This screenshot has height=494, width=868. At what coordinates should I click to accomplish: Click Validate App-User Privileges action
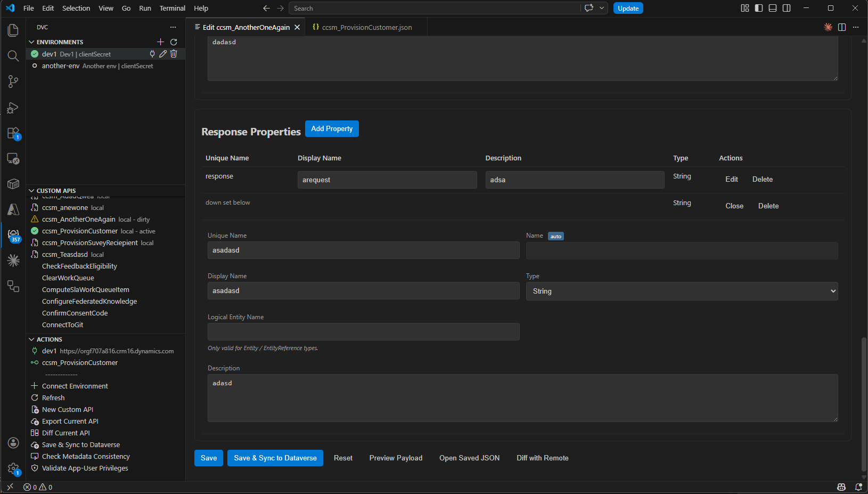point(105,468)
